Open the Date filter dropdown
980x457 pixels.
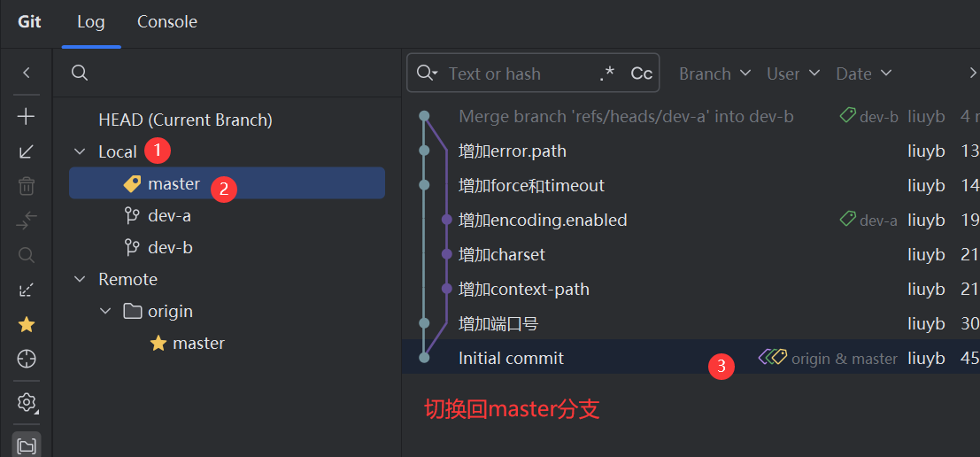pyautogui.click(x=863, y=74)
